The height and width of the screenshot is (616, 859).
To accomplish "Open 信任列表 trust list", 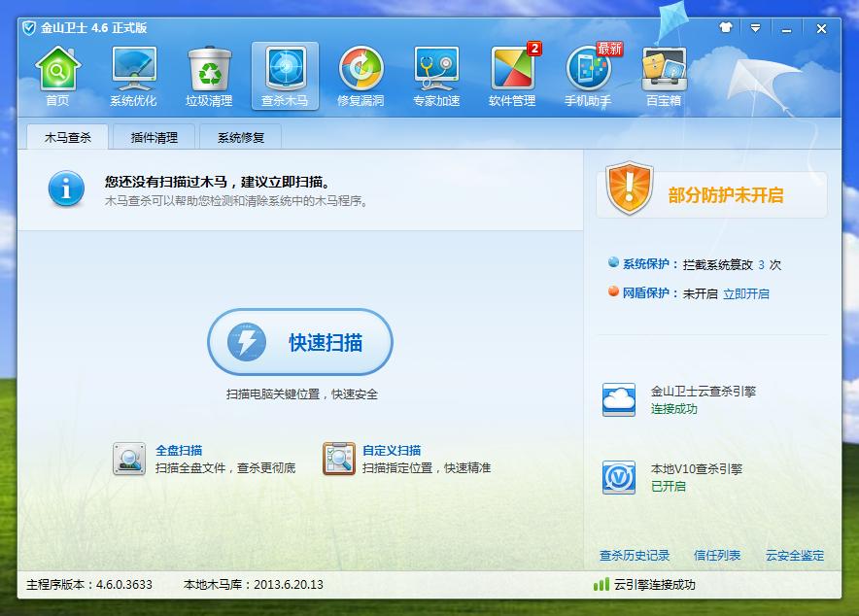I will tap(717, 555).
